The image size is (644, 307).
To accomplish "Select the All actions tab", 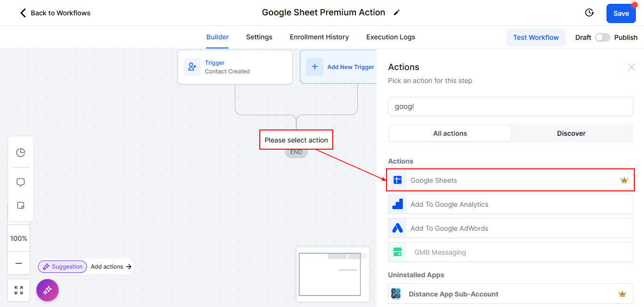I will [x=450, y=133].
